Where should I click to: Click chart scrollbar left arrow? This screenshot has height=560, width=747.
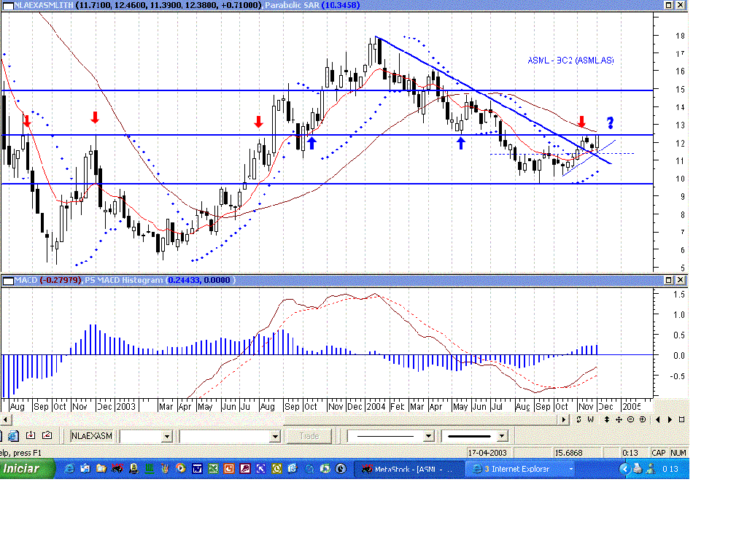coord(5,419)
